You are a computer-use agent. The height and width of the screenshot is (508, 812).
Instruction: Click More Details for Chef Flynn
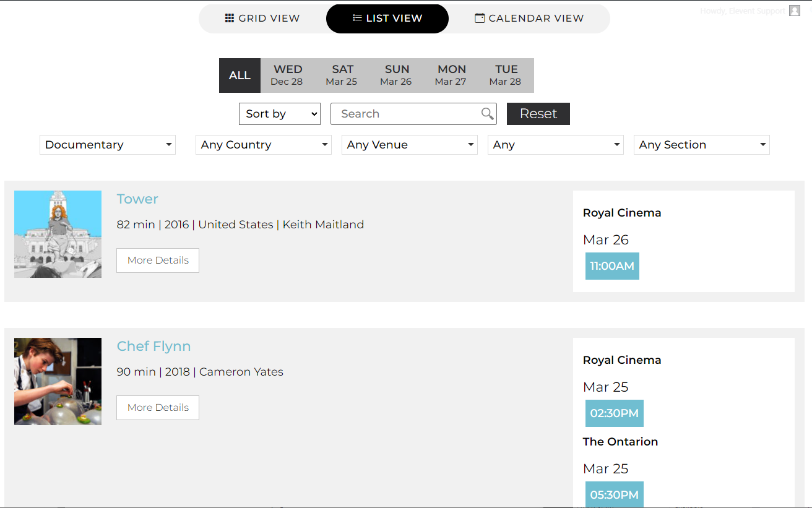tap(158, 408)
